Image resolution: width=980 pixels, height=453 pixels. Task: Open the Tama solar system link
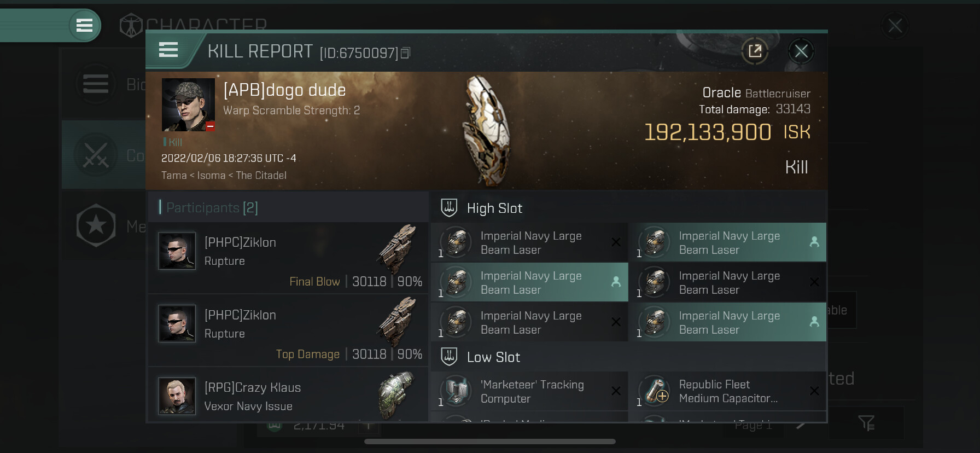pyautogui.click(x=174, y=176)
